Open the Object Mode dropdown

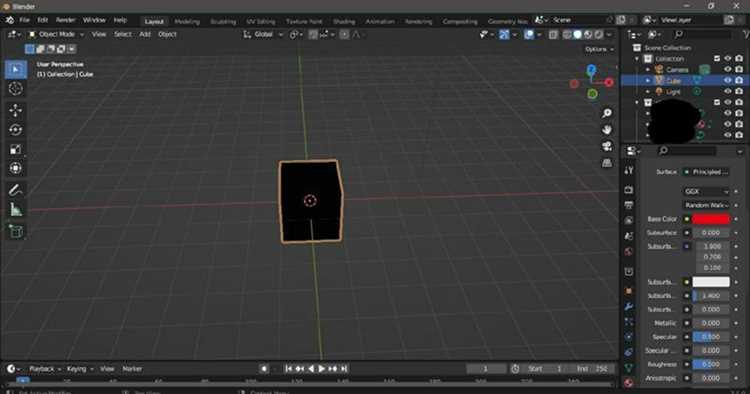[55, 34]
